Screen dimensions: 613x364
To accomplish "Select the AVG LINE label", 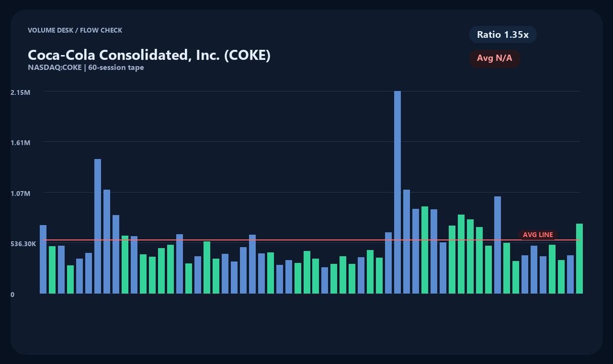I will coord(538,235).
